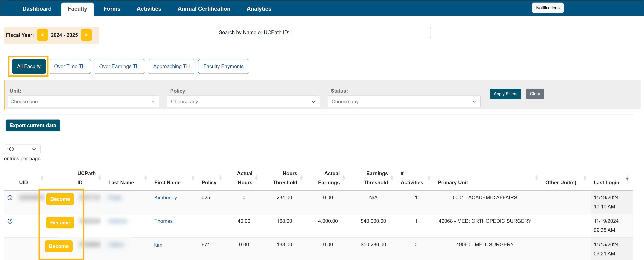Viewport: 644px width, 260px height.
Task: Select the Over Earnings TH filter
Action: point(119,66)
